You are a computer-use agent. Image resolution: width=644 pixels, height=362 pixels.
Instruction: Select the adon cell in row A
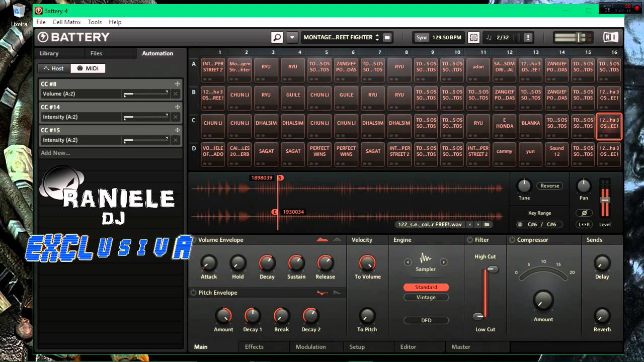478,69
